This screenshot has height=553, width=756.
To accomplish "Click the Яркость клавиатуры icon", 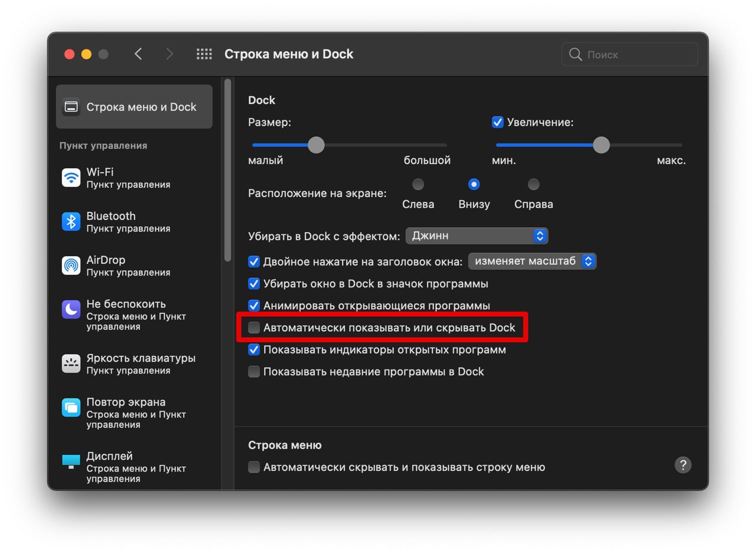I will [x=71, y=364].
